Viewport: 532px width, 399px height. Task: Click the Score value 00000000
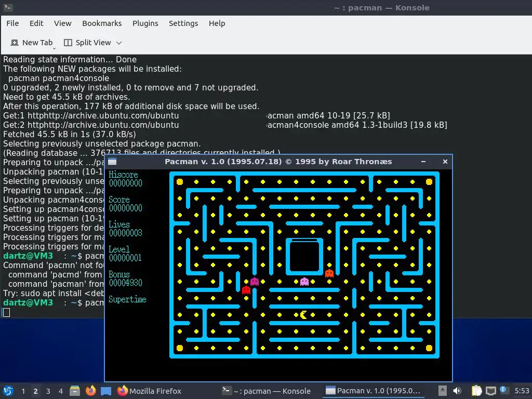coord(126,208)
